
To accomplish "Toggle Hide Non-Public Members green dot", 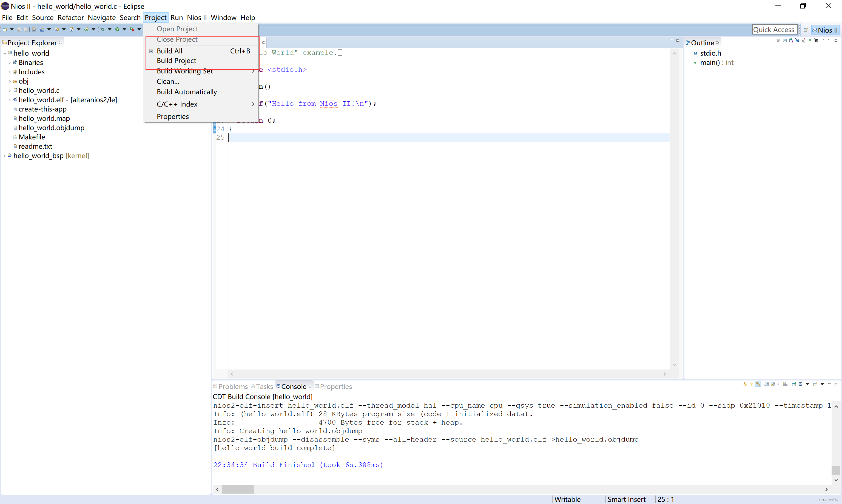I will tap(810, 40).
